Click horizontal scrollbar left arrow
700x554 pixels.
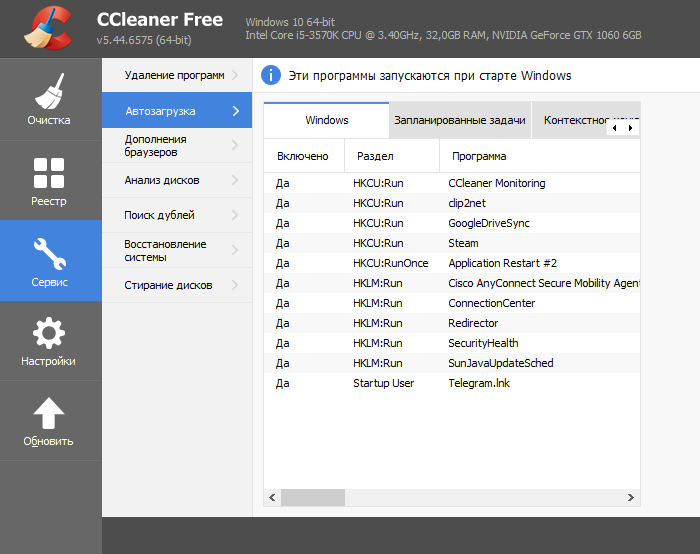click(272, 497)
